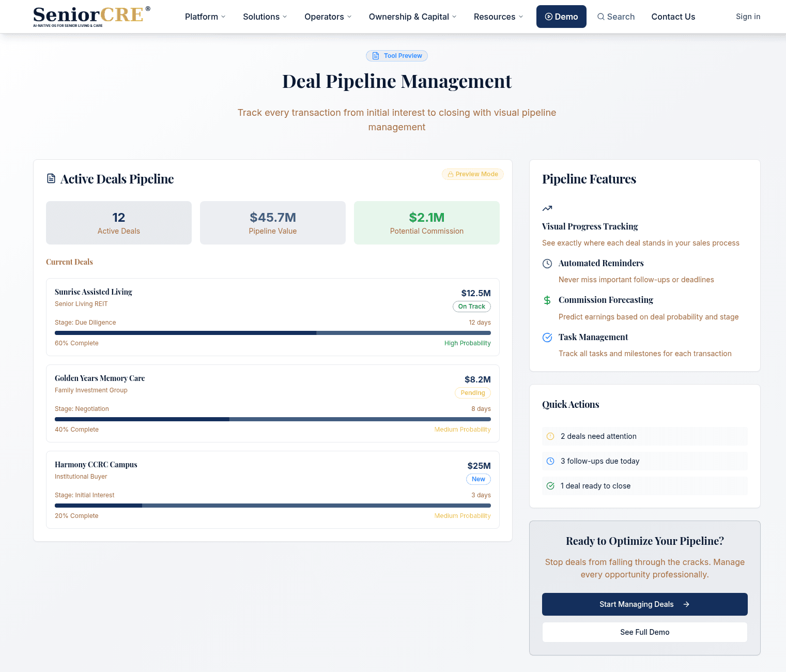Screen dimensions: 786x672
Task: Click the dollar icon next to Commission Forecasting
Action: tap(547, 300)
